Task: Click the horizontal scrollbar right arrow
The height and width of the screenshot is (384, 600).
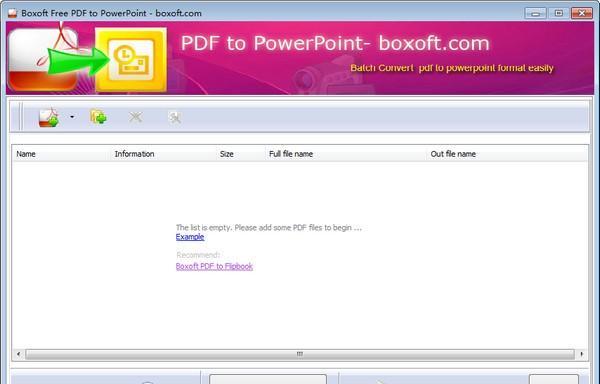Action: pyautogui.click(x=582, y=354)
